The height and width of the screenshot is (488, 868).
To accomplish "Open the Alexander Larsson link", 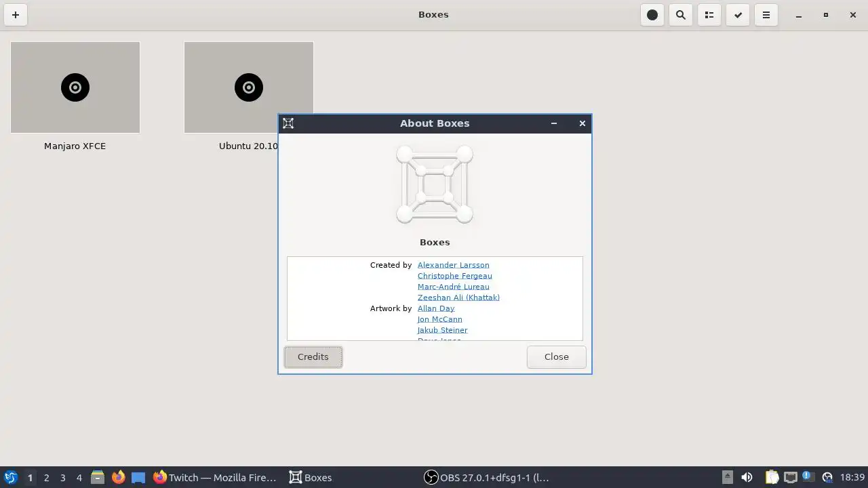I will 453,265.
